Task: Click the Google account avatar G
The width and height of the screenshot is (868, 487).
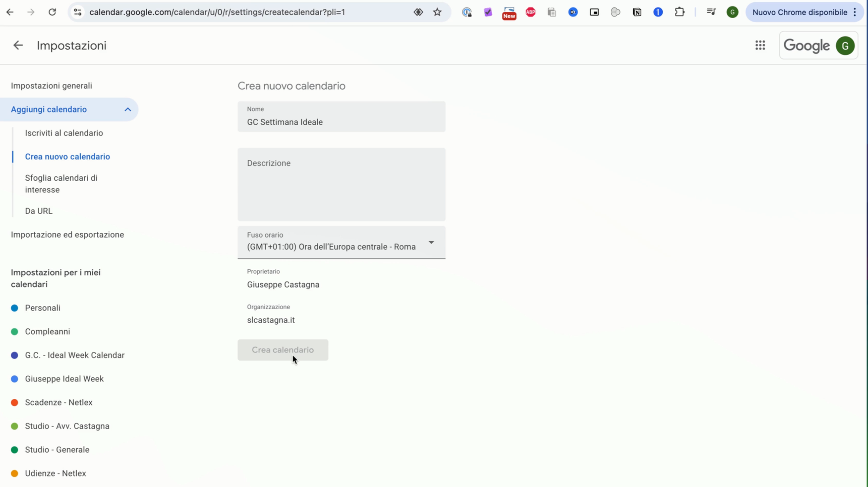Action: (x=845, y=46)
